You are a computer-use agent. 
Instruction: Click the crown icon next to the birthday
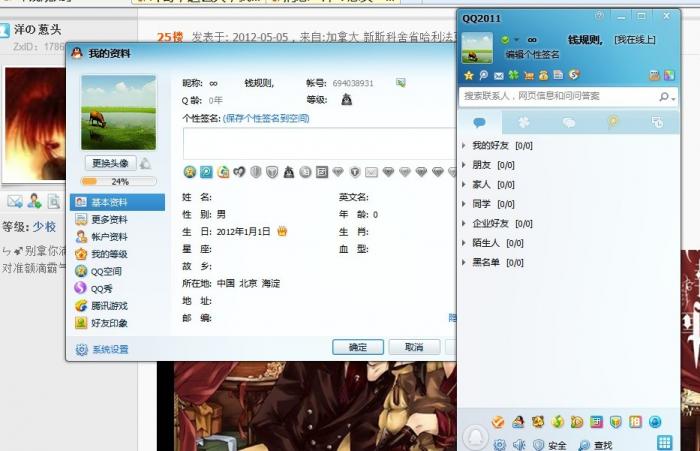(x=282, y=231)
